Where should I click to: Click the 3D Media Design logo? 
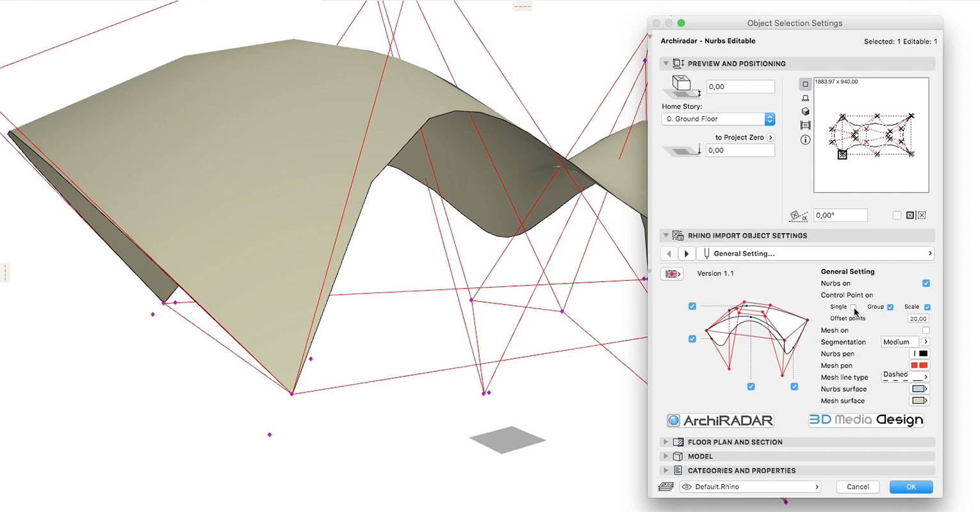(866, 420)
